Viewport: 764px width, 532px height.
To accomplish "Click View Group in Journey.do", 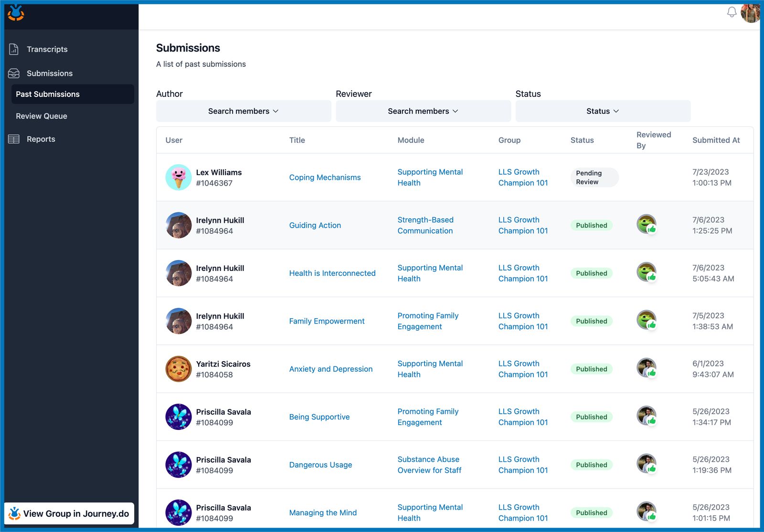I will tap(69, 513).
